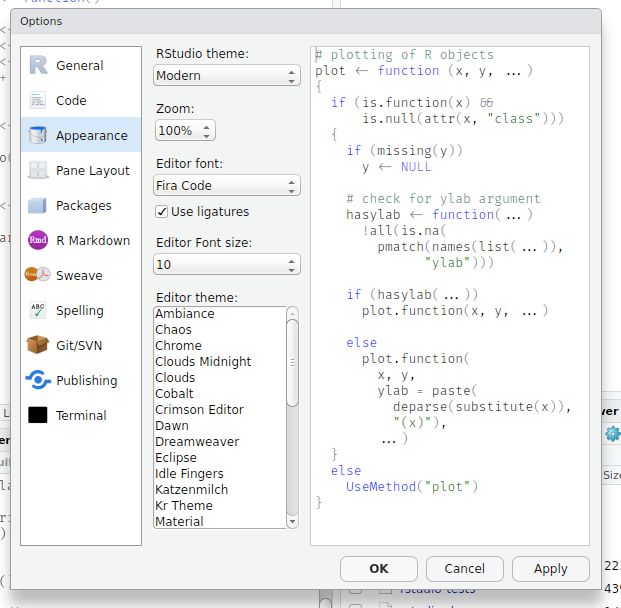Viewport: 621px width, 608px height.
Task: Choose the Clouds Midnight editor theme
Action: tap(220, 362)
